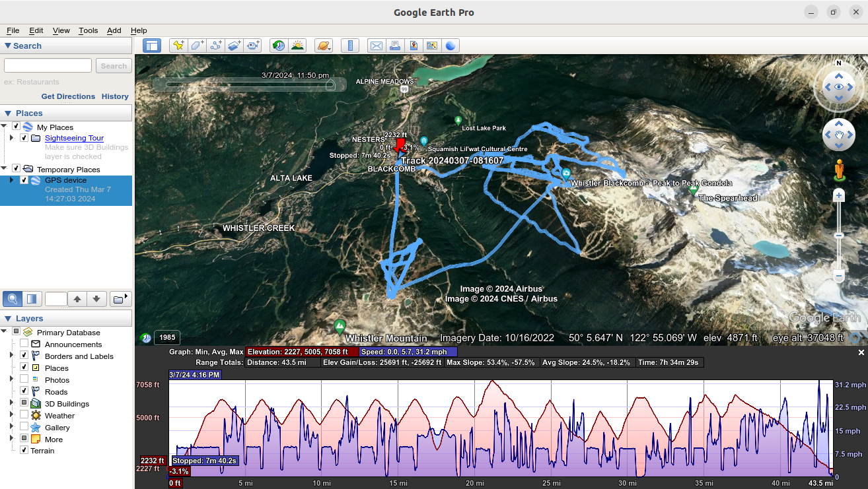Collapse the Search panel

[8, 46]
